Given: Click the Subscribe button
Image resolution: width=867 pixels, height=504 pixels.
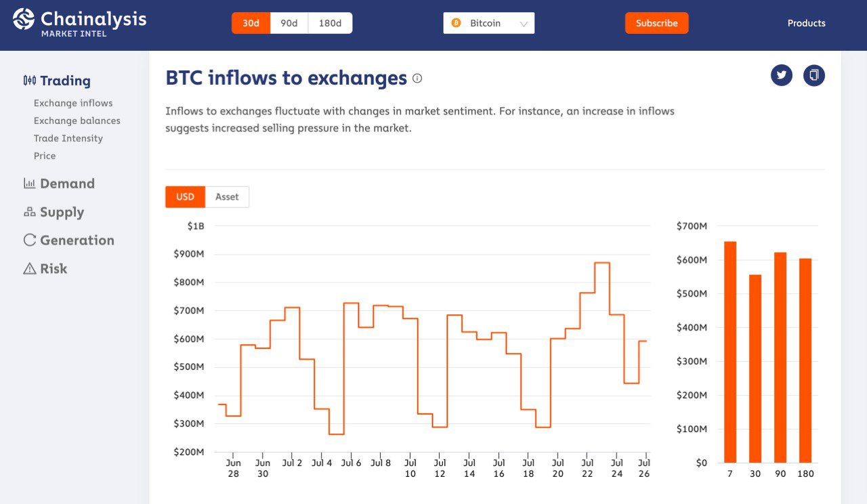Looking at the screenshot, I should [x=656, y=23].
